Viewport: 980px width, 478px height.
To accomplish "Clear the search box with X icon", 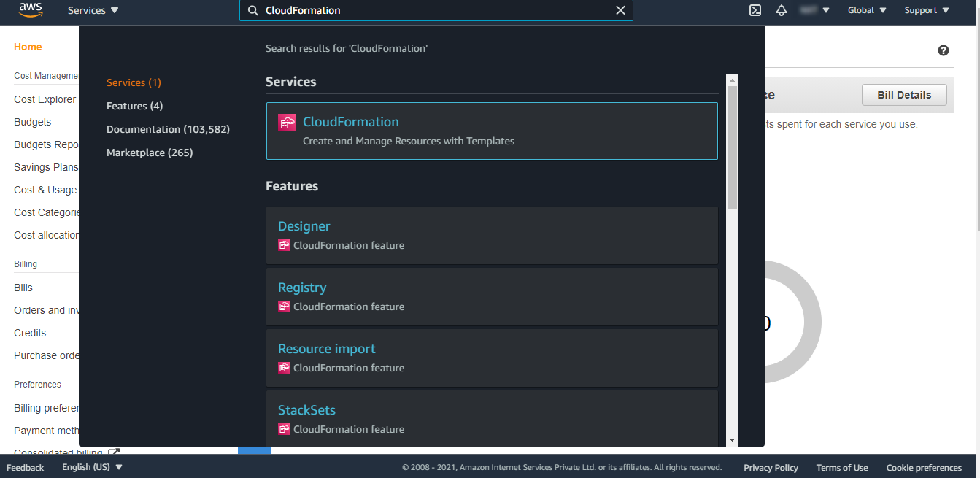I will [620, 10].
